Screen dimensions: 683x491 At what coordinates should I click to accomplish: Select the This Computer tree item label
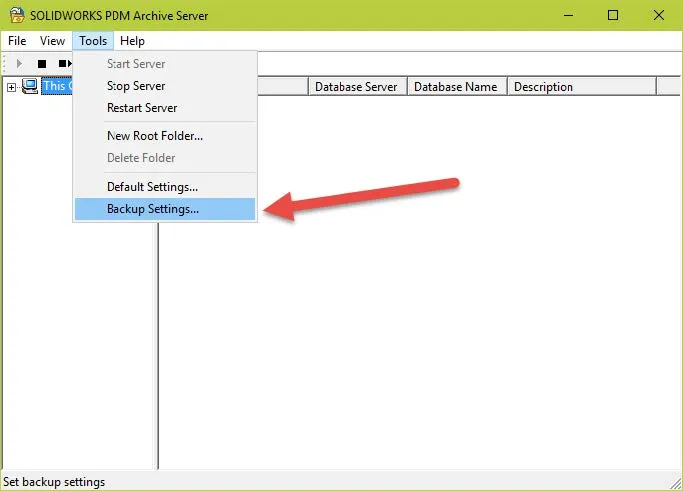pyautogui.click(x=57, y=86)
